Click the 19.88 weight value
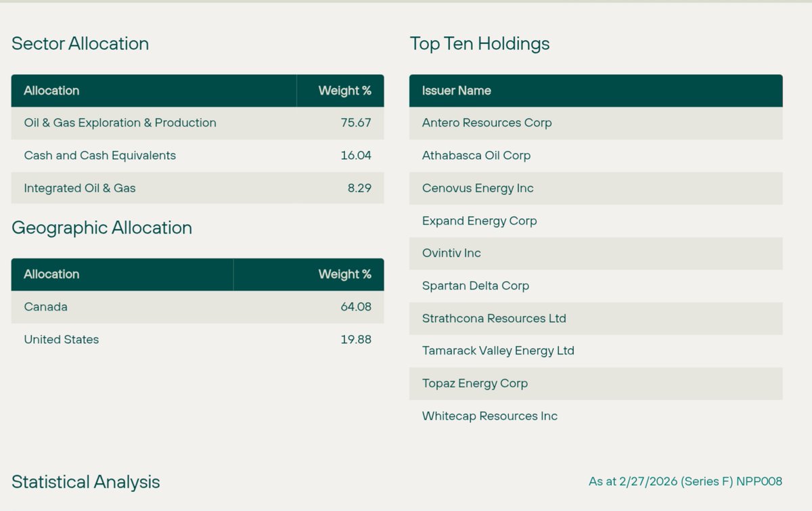Viewport: 812px width, 511px height. [x=356, y=339]
